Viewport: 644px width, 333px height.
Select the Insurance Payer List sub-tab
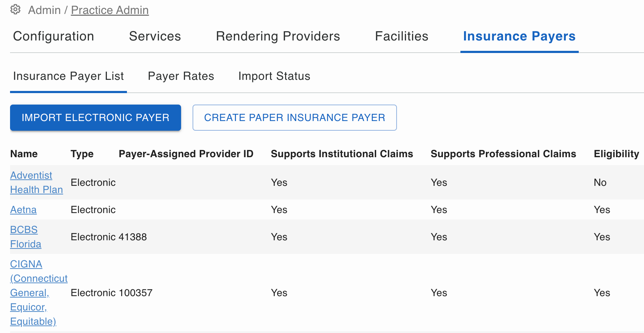click(x=68, y=76)
